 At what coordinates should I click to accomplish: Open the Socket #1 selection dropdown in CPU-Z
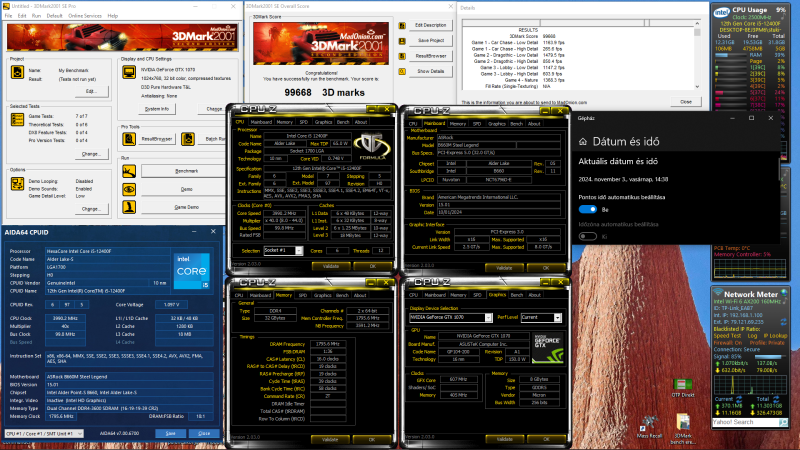click(x=299, y=251)
